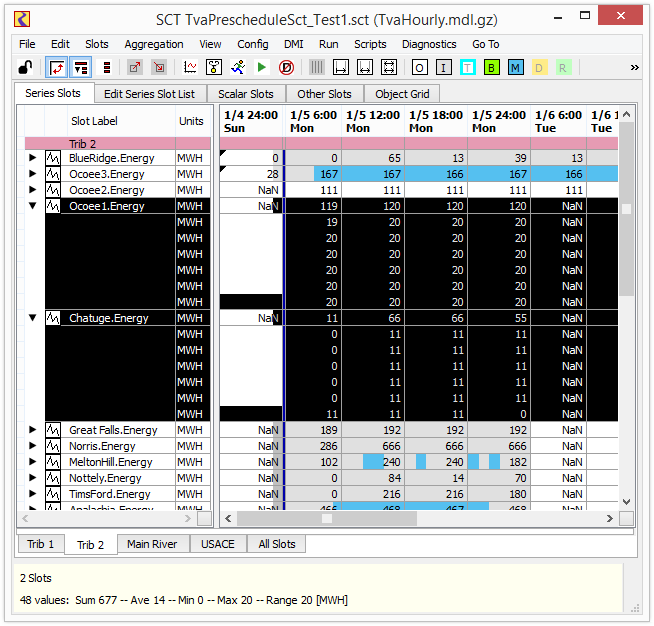Collapse the Ocoee1.Energy row
Image resolution: width=654 pixels, height=626 pixels.
tap(33, 206)
